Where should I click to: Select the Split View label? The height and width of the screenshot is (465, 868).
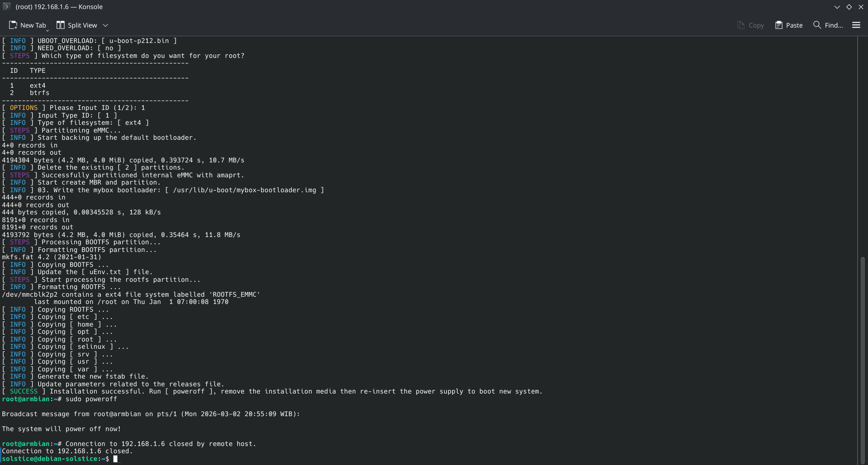pos(82,25)
